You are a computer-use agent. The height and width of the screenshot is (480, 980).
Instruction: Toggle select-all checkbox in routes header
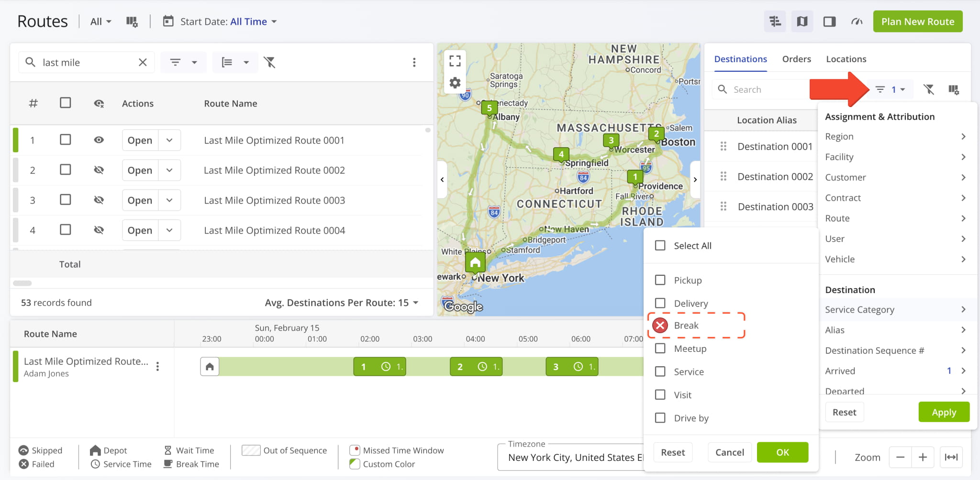click(x=66, y=103)
